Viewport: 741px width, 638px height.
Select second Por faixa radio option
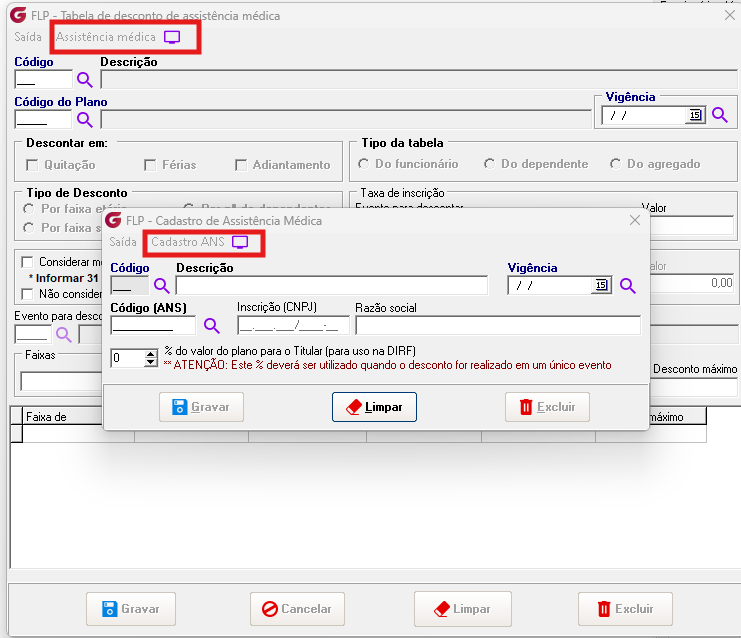28,228
